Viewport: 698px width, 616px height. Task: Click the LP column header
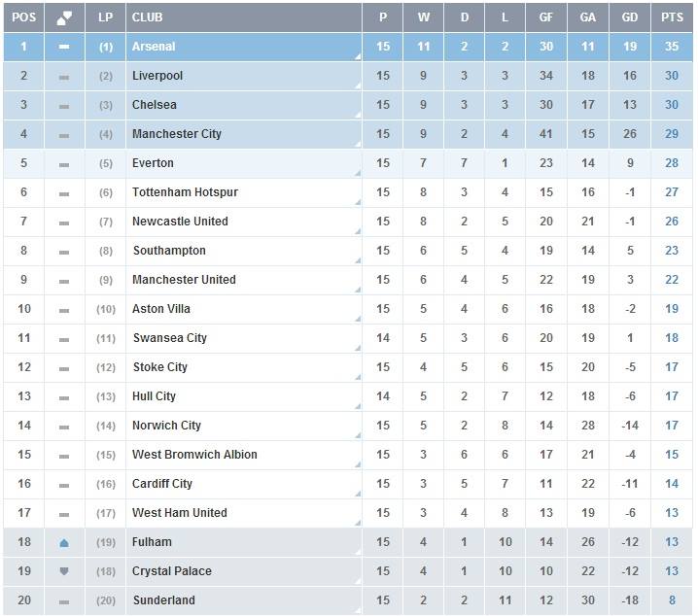106,17
